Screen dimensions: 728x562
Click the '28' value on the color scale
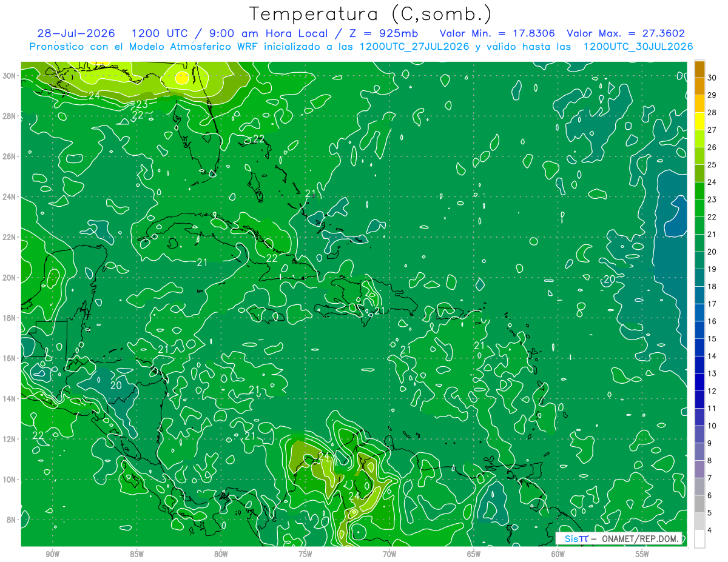point(712,113)
